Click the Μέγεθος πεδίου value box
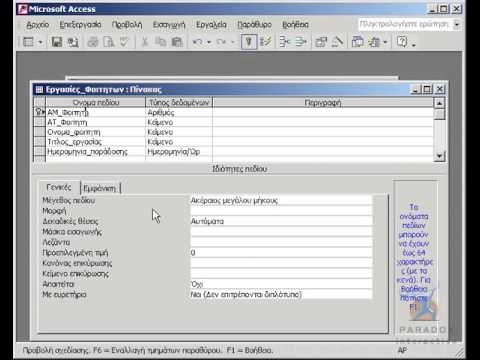The image size is (480, 360). click(281, 200)
